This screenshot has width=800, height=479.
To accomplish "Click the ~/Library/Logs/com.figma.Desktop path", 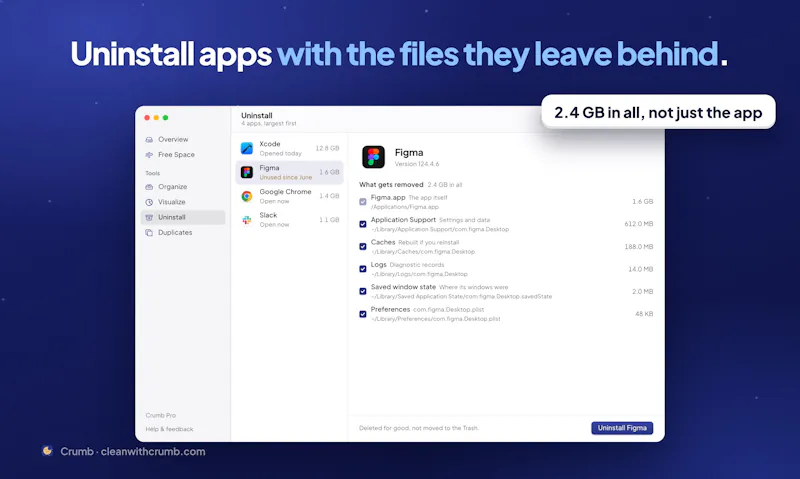I will tap(419, 274).
